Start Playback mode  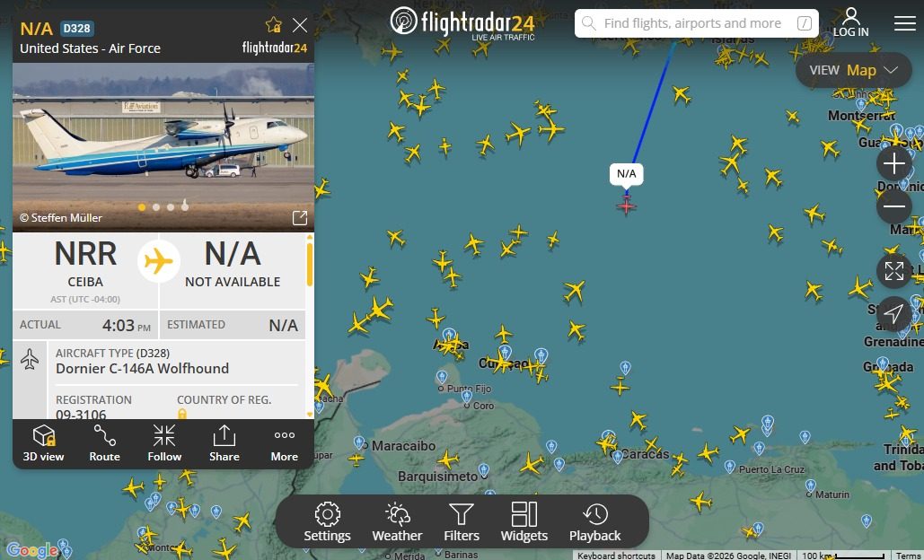coord(594,521)
